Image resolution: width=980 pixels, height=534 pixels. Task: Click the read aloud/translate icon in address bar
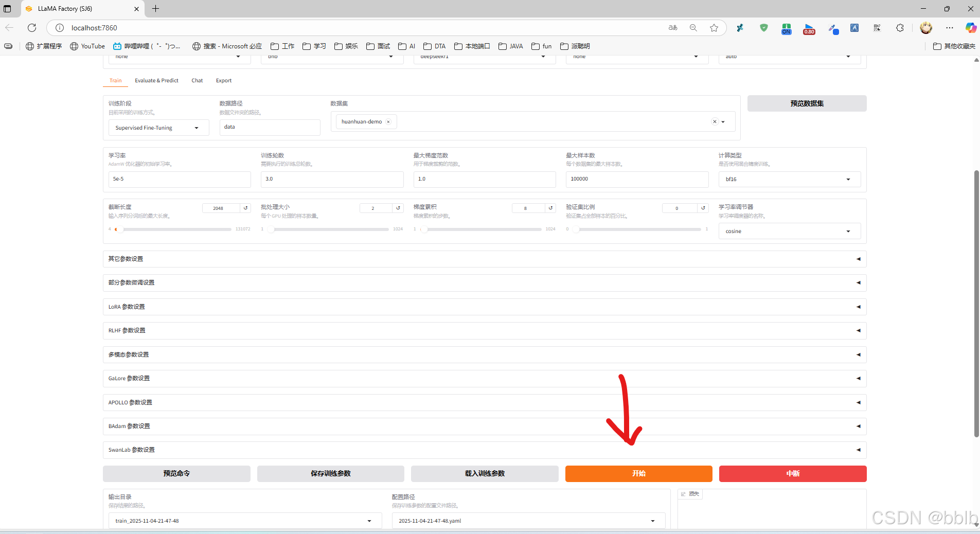click(673, 28)
